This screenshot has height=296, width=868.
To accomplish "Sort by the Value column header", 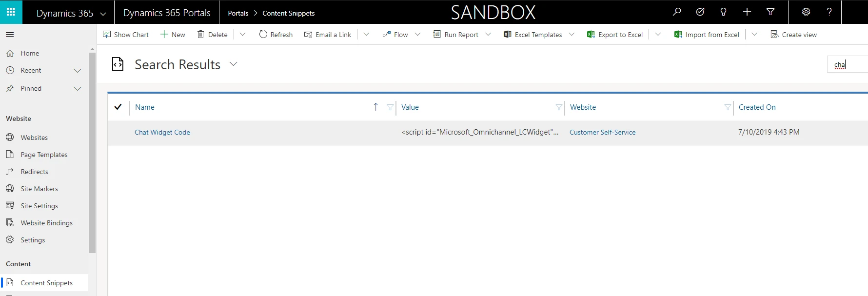I will point(410,107).
